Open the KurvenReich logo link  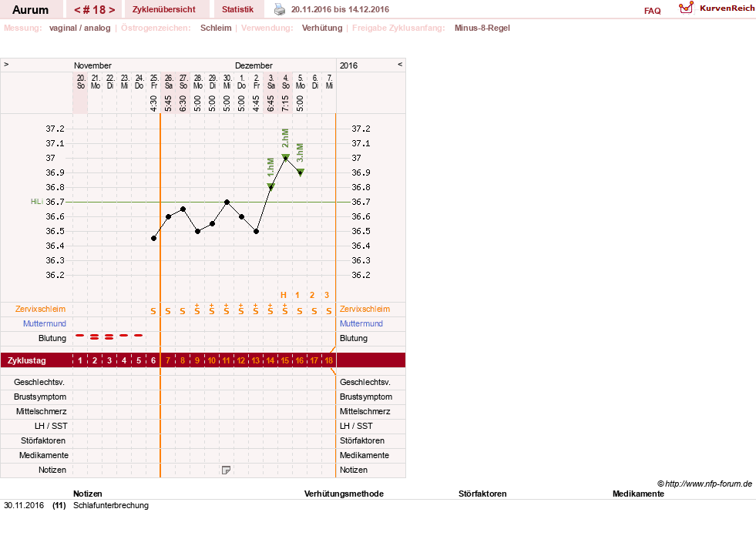pos(717,8)
